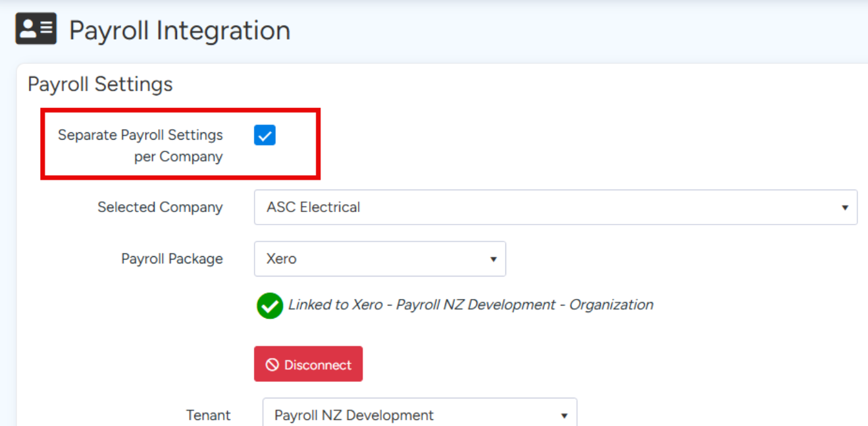Click the caret beside Xero selection

click(x=493, y=259)
